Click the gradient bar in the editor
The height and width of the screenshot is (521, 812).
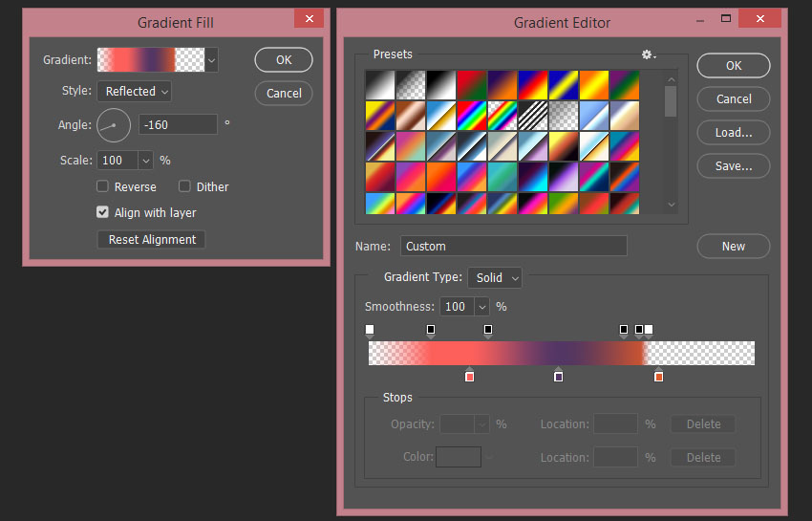[x=562, y=353]
